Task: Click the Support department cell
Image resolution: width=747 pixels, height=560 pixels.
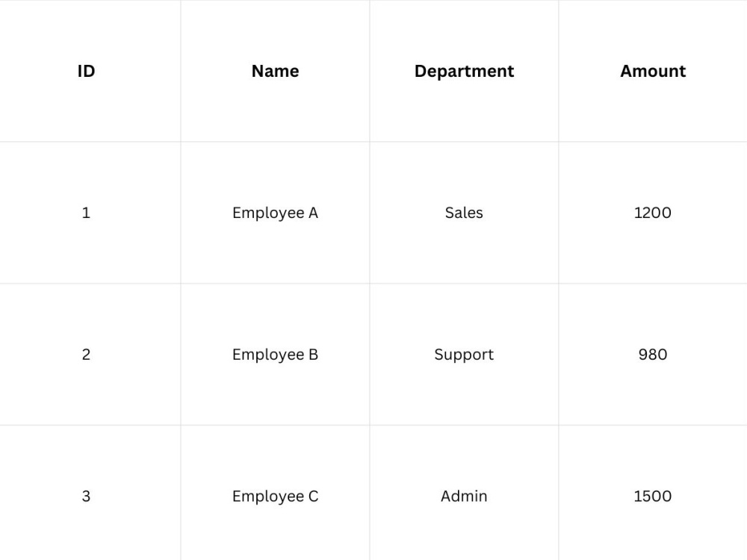Action: coord(464,354)
